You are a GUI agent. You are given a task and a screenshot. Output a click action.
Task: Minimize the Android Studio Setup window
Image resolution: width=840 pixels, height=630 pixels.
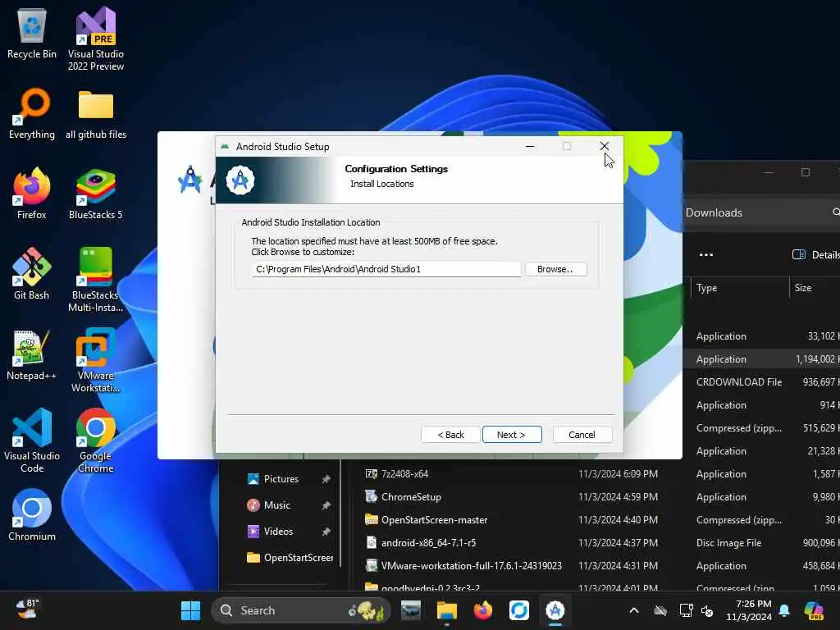click(x=530, y=146)
